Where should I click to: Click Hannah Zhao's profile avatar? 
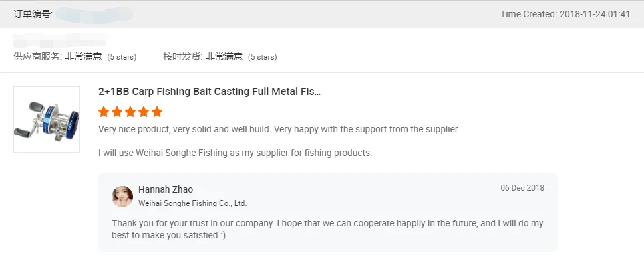(122, 196)
